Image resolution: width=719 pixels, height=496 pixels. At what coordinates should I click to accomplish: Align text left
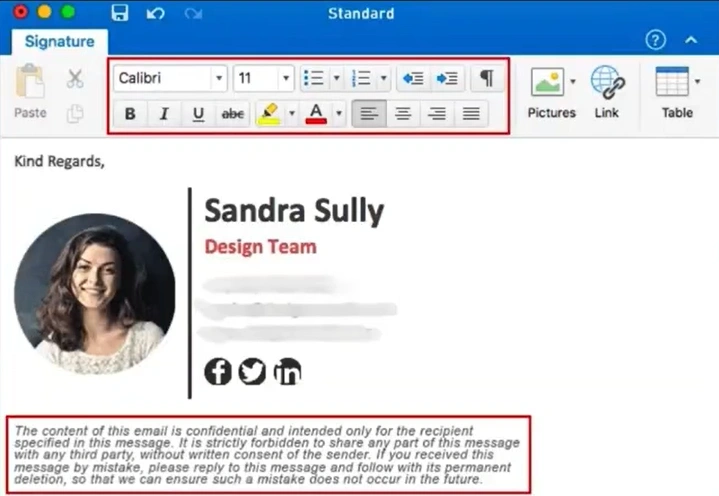(x=369, y=113)
